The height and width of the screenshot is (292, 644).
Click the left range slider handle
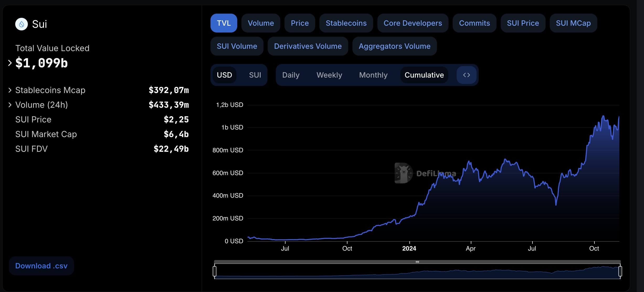pyautogui.click(x=215, y=271)
